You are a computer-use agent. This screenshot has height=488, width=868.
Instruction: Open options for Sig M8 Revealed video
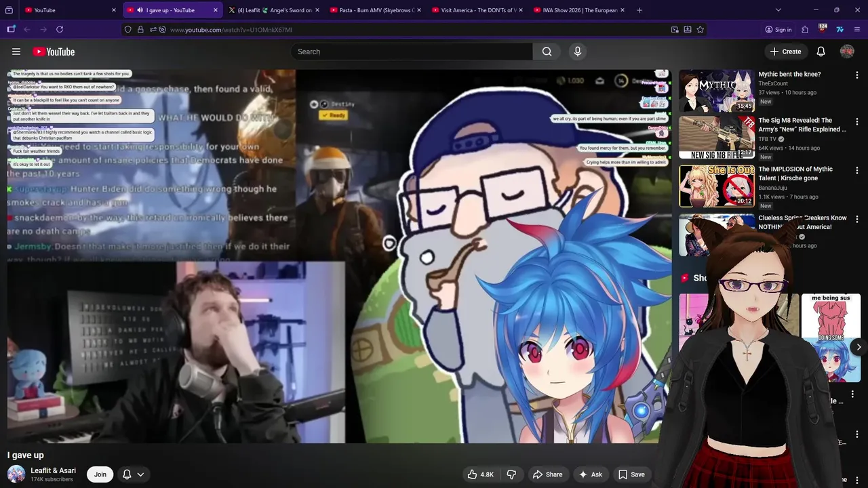(857, 121)
